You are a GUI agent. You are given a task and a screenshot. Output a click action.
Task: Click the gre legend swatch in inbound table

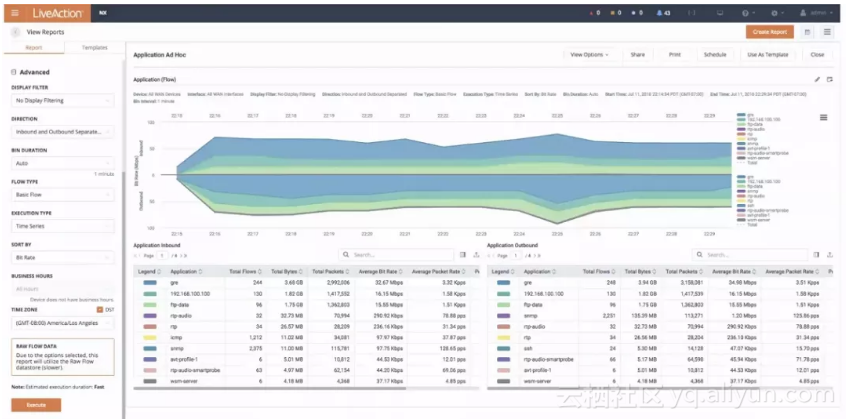coord(149,282)
